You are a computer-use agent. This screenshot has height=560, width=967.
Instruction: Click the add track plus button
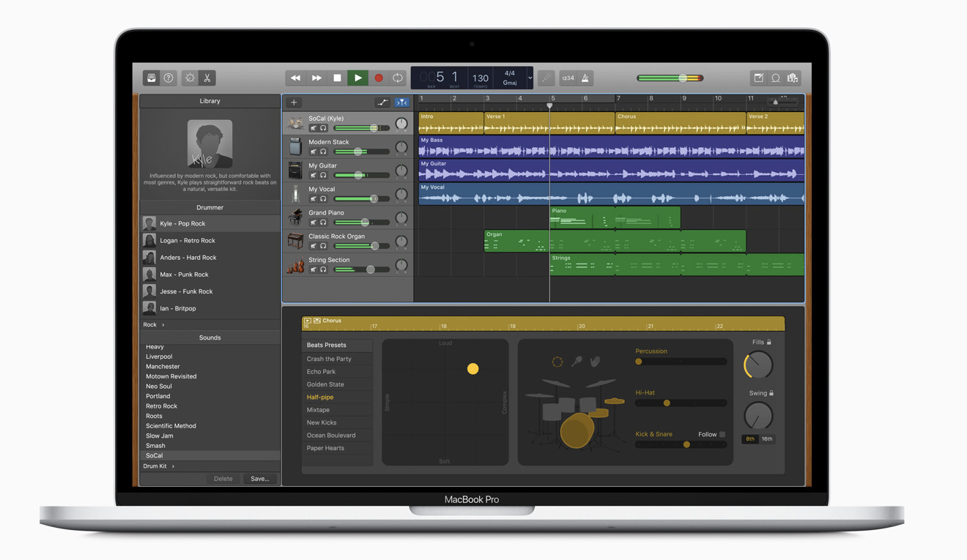(x=294, y=102)
